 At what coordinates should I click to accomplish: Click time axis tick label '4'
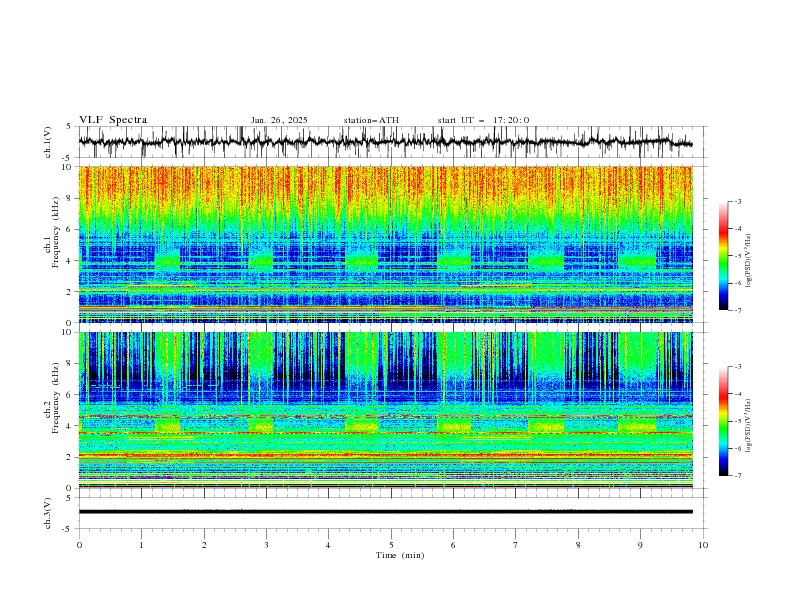point(328,545)
